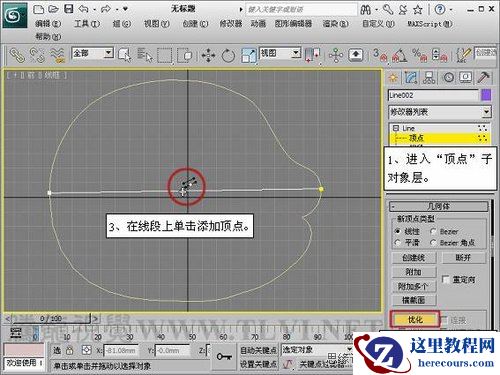The height and width of the screenshot is (375, 500).
Task: Open the MAXScript menu
Action: (430, 24)
